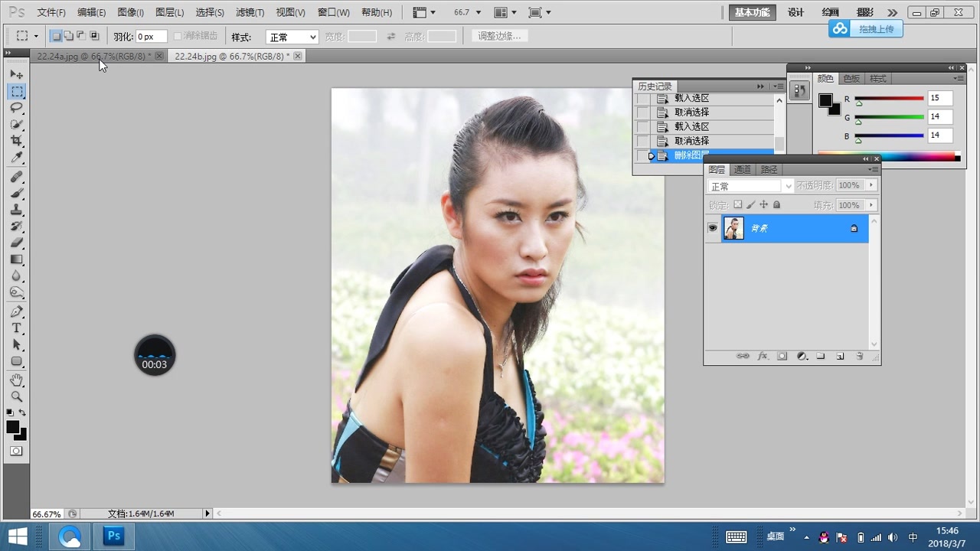Select the Hand tool
Screen dimensions: 980x551
(x=16, y=380)
